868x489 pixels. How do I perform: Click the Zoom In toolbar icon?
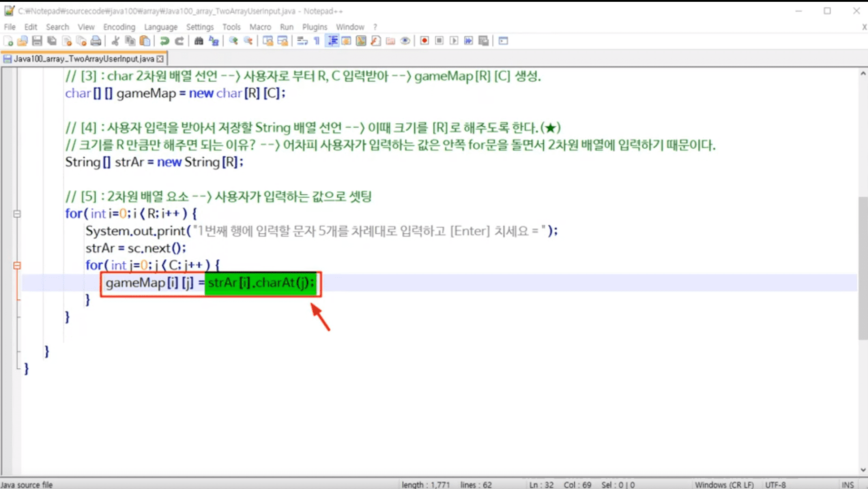coord(233,41)
